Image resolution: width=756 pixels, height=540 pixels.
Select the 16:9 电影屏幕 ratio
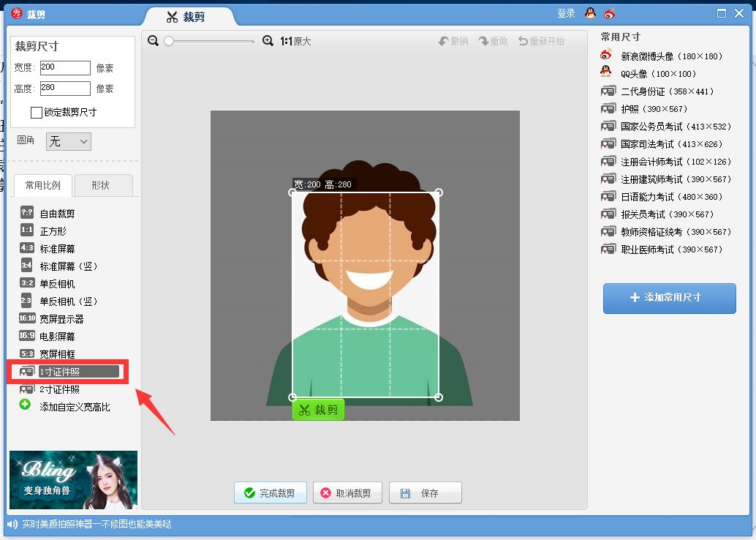pyautogui.click(x=47, y=336)
